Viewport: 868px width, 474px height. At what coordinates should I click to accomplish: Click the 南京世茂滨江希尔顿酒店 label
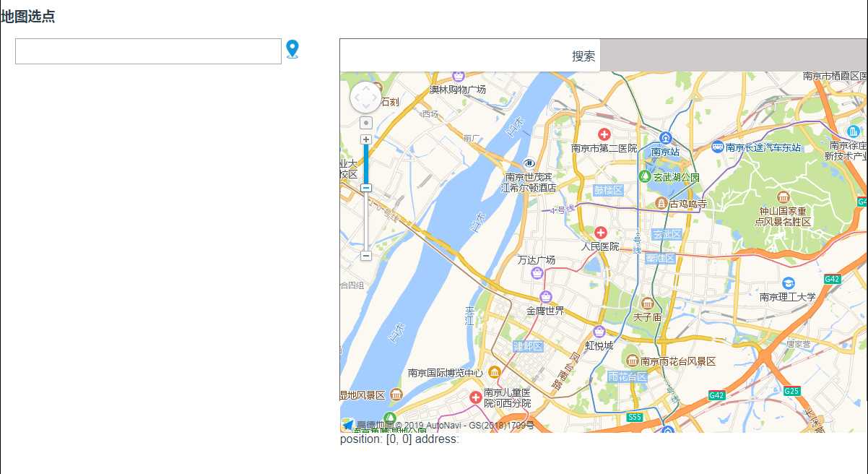tap(529, 182)
